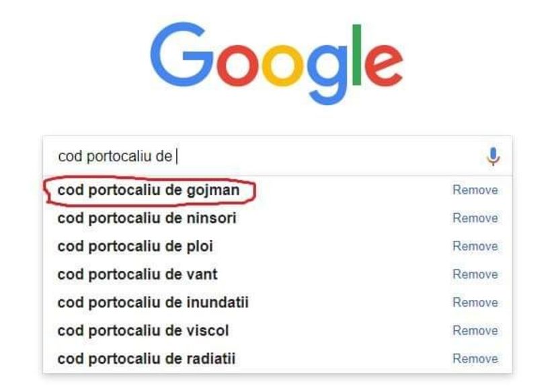Delete the "inundatii" suggestion via Remove

pyautogui.click(x=475, y=303)
